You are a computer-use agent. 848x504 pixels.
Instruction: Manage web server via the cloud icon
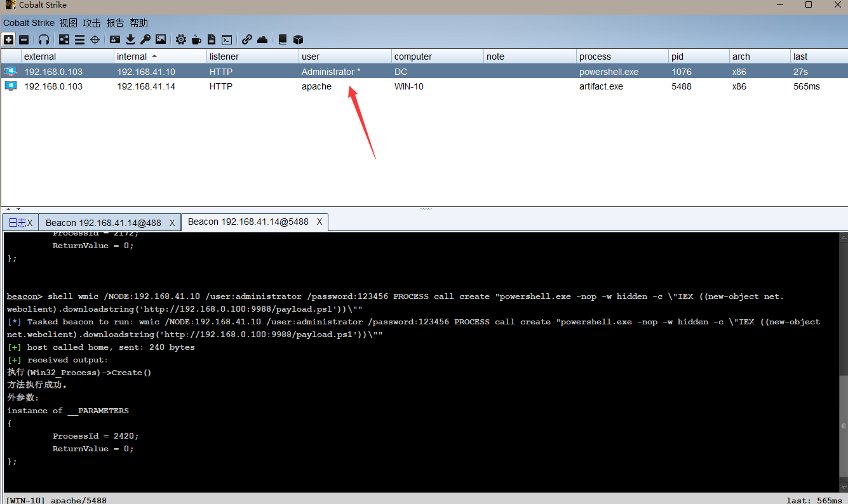point(262,39)
